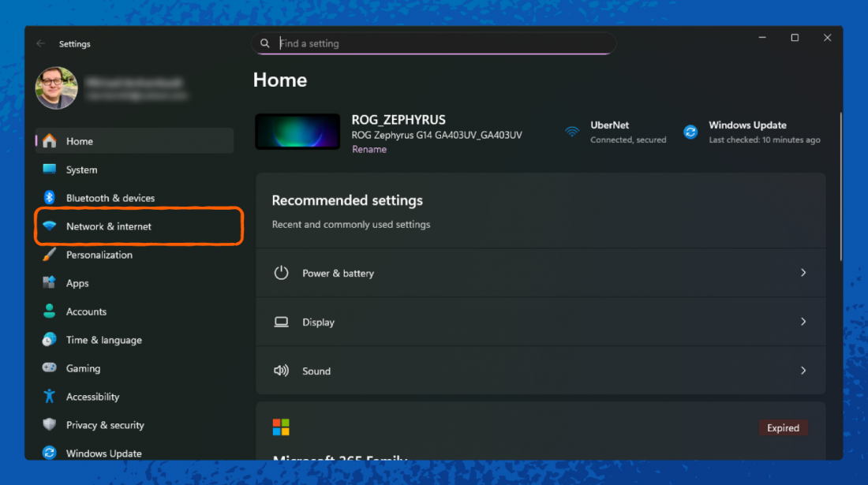868x485 pixels.
Task: Click the UberNet Wi-Fi status icon
Action: point(572,132)
